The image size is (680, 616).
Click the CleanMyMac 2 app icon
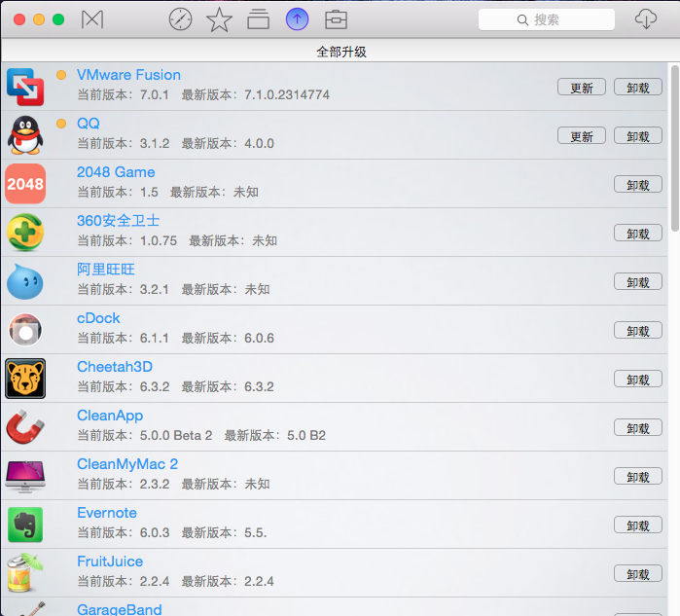(x=25, y=476)
